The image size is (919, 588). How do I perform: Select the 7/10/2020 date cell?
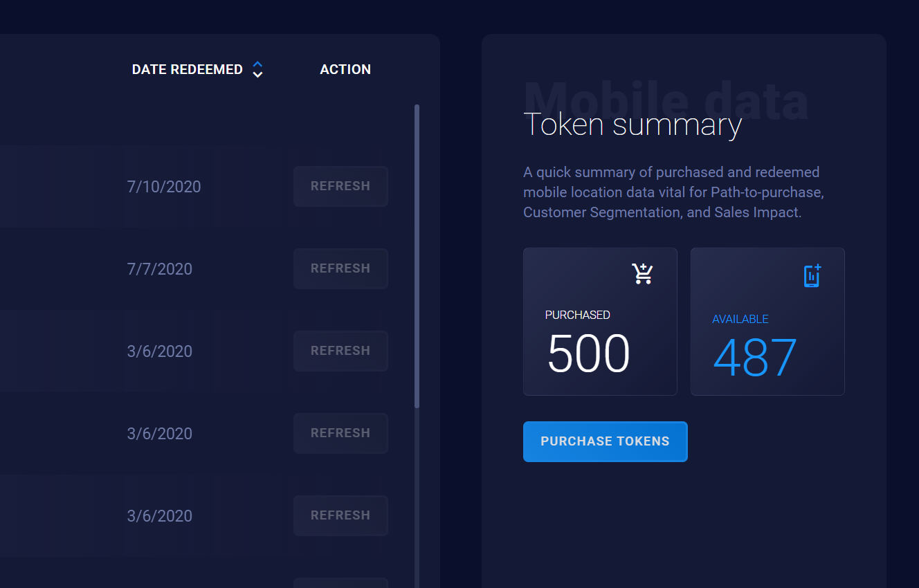point(164,187)
